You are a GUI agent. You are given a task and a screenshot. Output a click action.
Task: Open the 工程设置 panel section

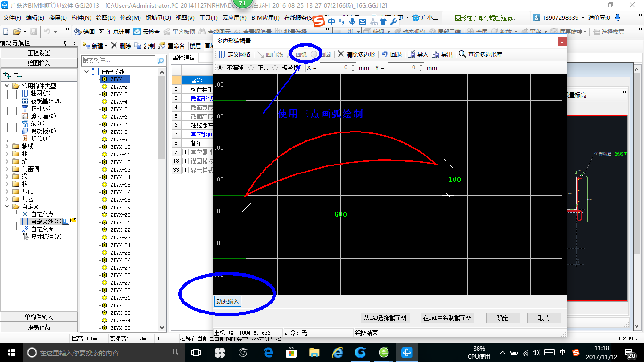(x=39, y=53)
